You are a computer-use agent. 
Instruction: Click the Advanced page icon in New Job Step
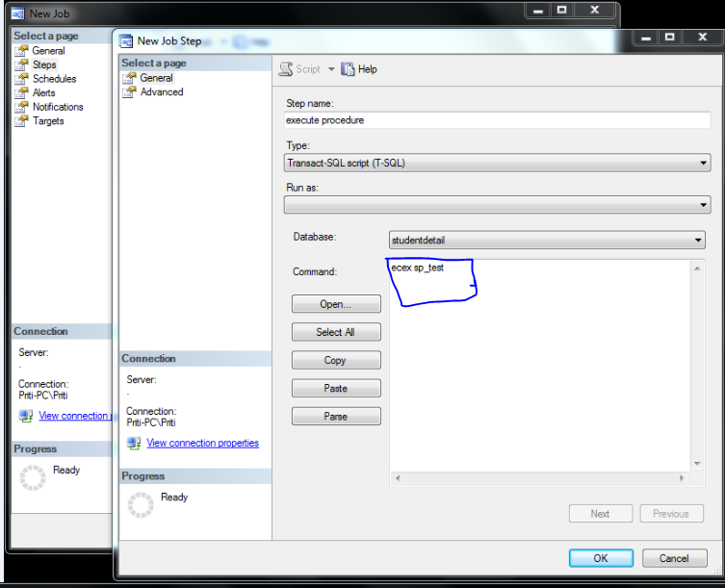click(129, 92)
